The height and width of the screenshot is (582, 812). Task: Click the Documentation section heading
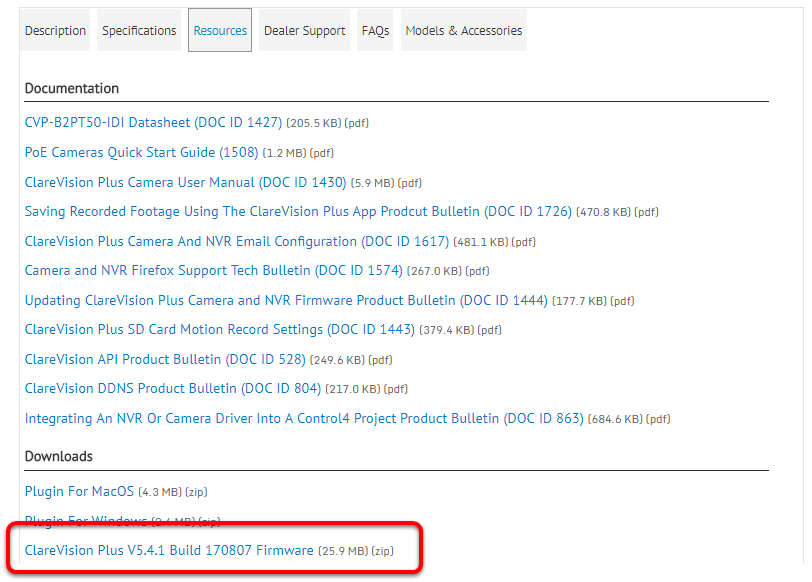point(72,89)
